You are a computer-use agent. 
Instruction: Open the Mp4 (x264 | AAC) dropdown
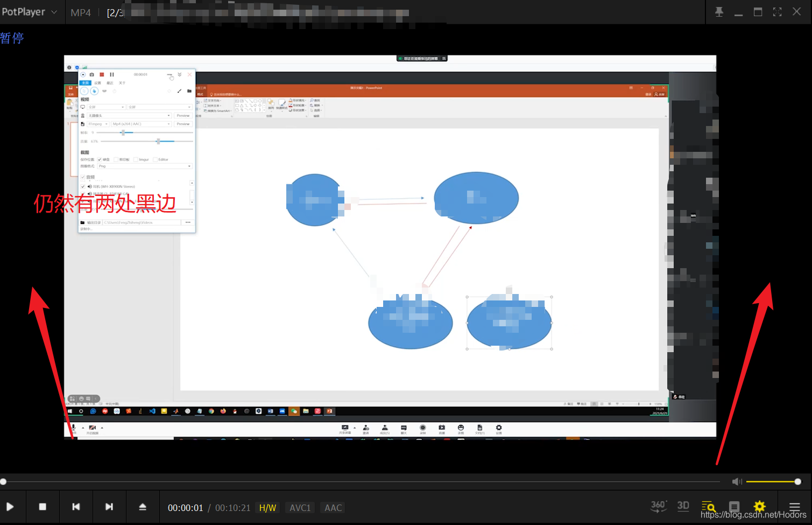coord(141,124)
